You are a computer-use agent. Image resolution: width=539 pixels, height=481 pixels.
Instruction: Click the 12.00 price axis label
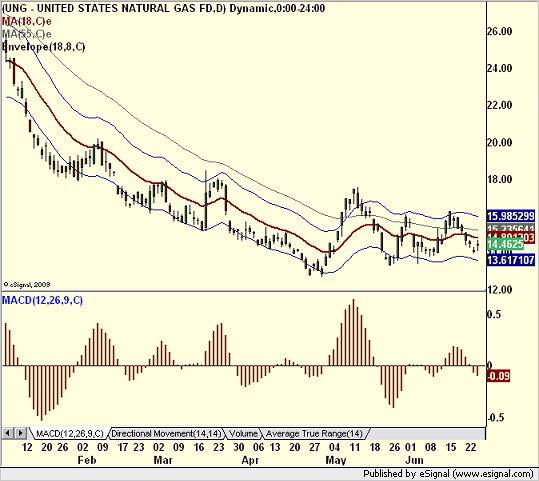tap(499, 290)
